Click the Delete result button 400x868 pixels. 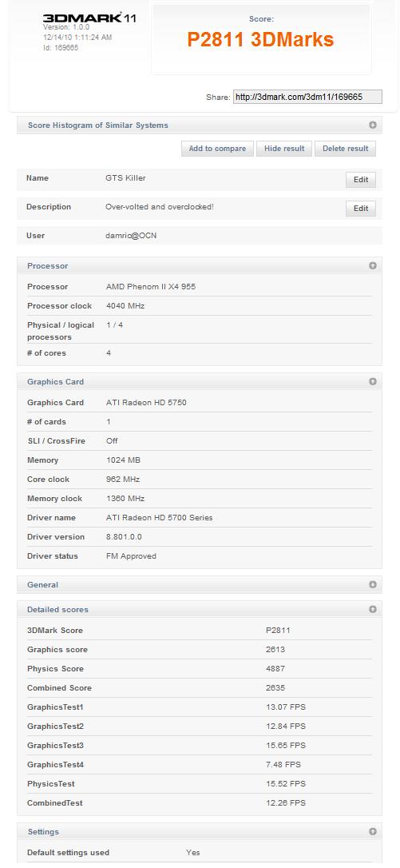click(345, 149)
